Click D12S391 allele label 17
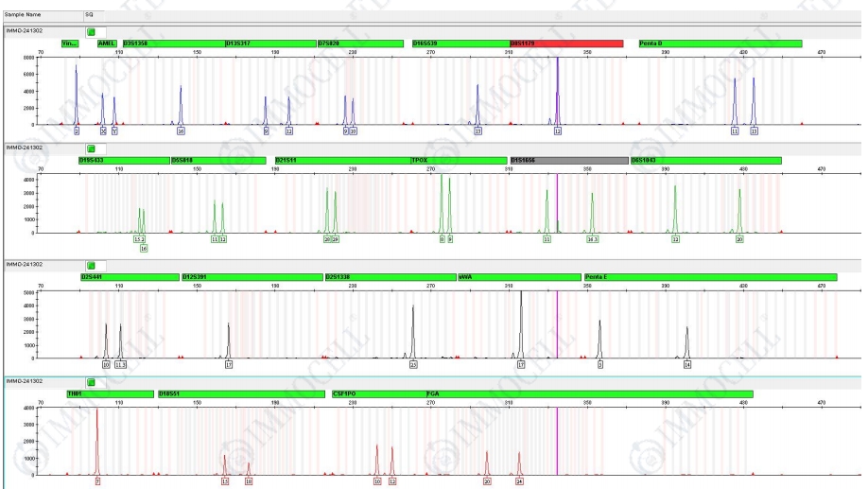Viewport: 868px width, 489px height. coord(229,365)
